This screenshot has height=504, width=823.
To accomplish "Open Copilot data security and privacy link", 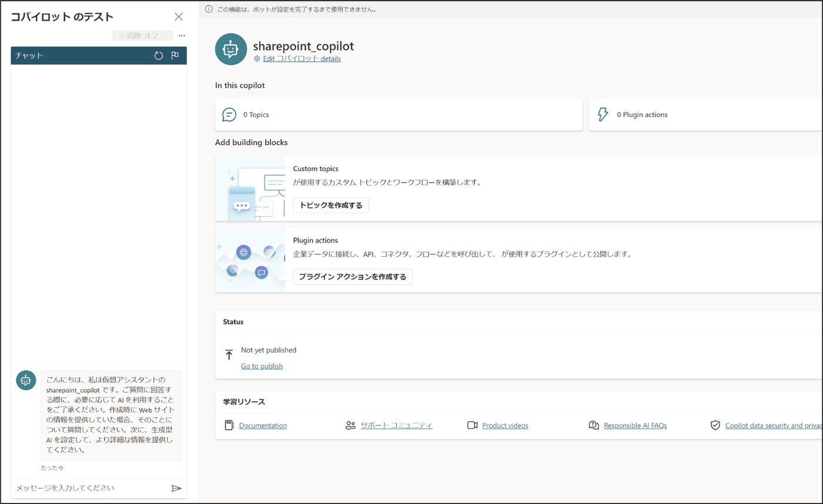I will pyautogui.click(x=774, y=425).
